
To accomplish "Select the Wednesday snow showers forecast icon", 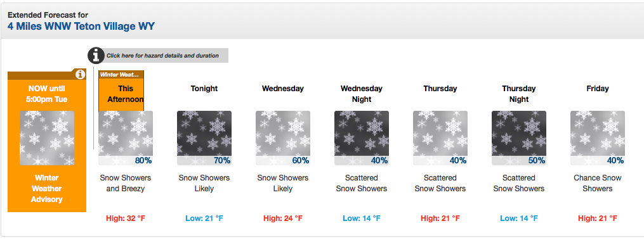I will point(283,138).
